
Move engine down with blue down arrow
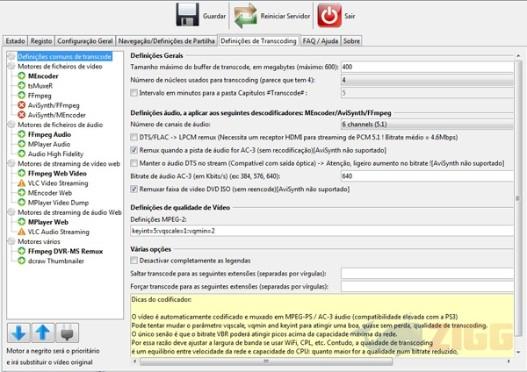click(18, 333)
